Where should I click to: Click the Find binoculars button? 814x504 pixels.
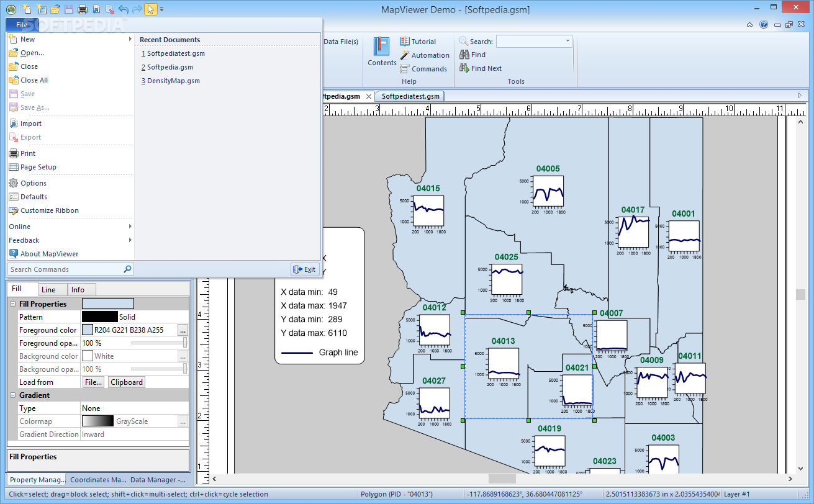(x=473, y=55)
